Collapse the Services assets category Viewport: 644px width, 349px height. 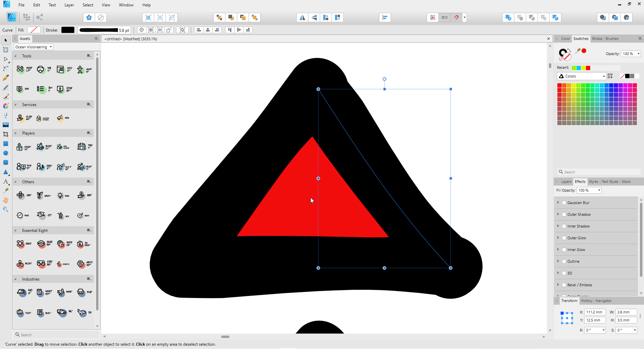(x=15, y=105)
